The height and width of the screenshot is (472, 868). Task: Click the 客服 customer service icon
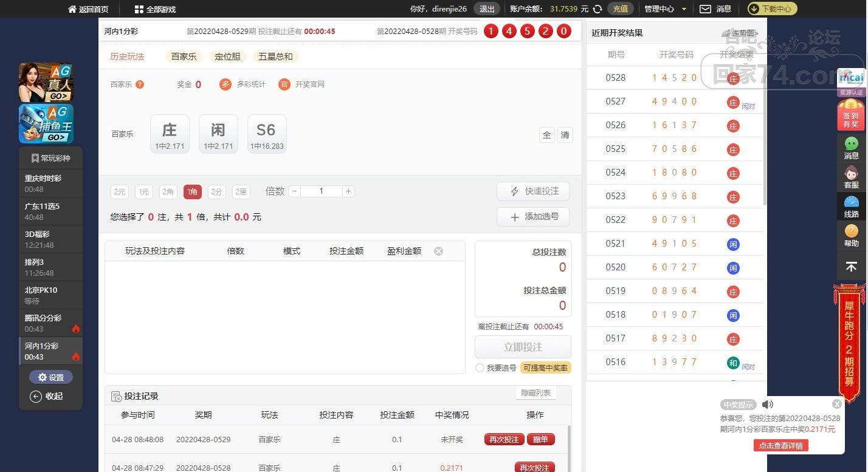[852, 177]
